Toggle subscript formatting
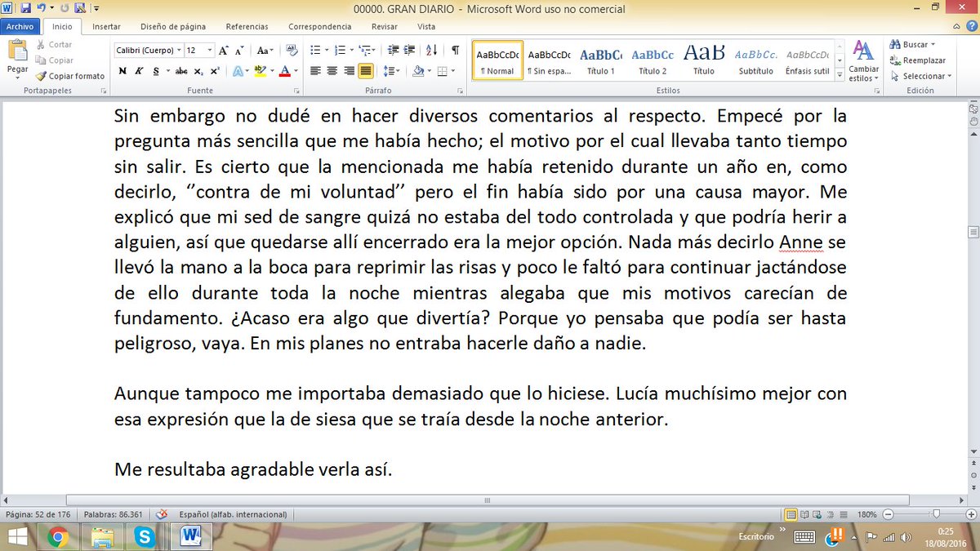The width and height of the screenshot is (980, 551). coord(197,71)
